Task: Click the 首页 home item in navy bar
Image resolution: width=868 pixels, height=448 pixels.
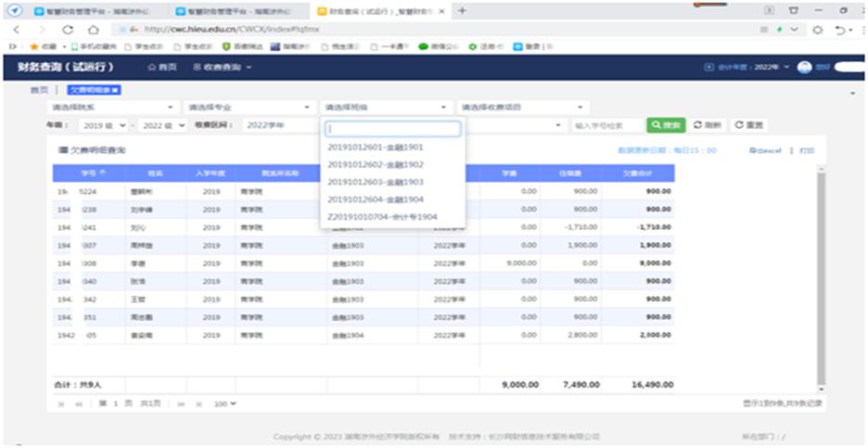Action: (x=162, y=67)
